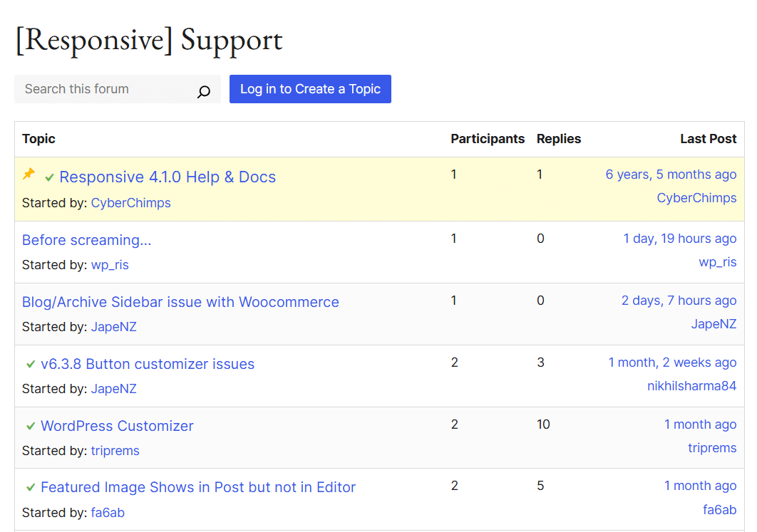The image size is (757, 532).
Task: Open fa6ab profile in Started by line
Action: pyautogui.click(x=108, y=513)
